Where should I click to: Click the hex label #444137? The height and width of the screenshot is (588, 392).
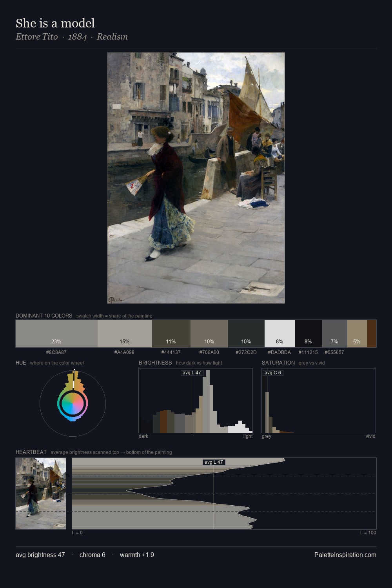171,352
